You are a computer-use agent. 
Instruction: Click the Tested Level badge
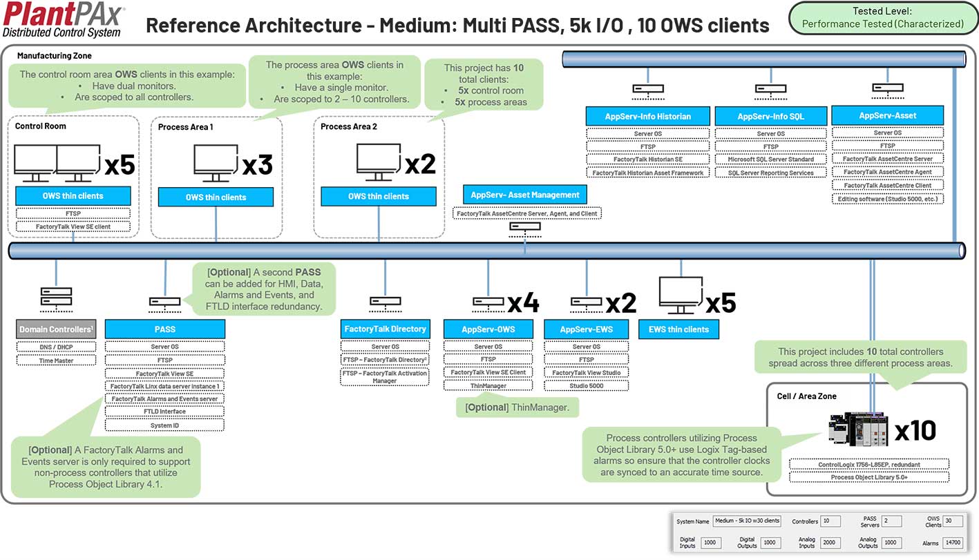(x=882, y=18)
